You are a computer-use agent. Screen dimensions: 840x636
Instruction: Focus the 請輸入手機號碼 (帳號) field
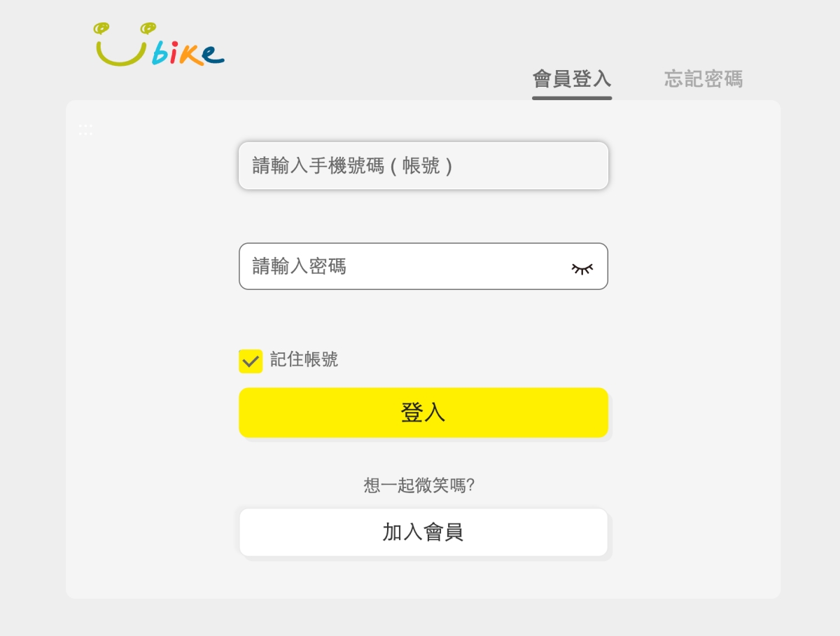click(423, 166)
